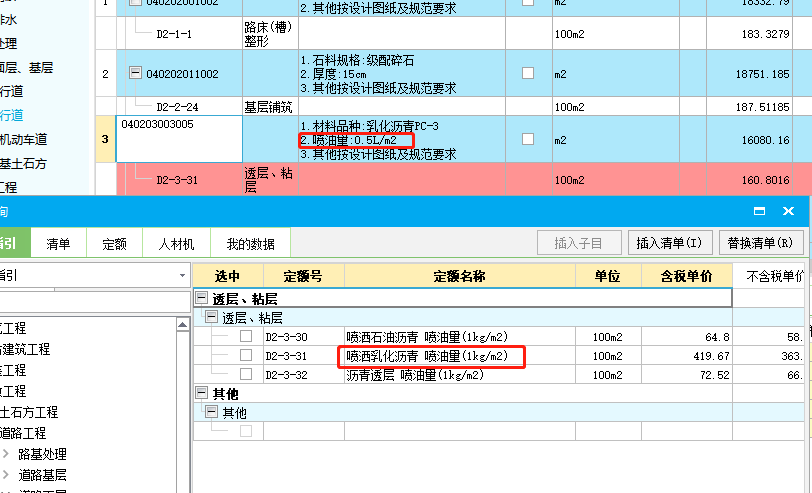Click the 含税单价 column header
Viewport: 812px width, 493px height.
point(687,276)
